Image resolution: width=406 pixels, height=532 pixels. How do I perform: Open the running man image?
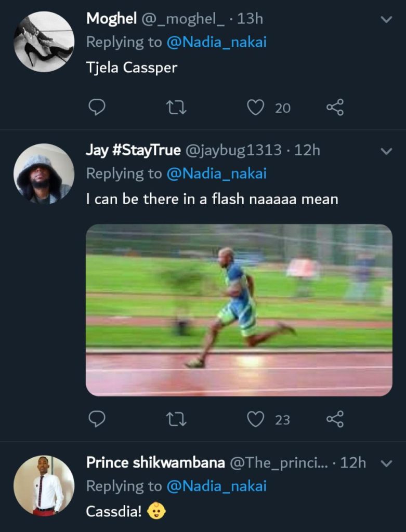tap(239, 310)
